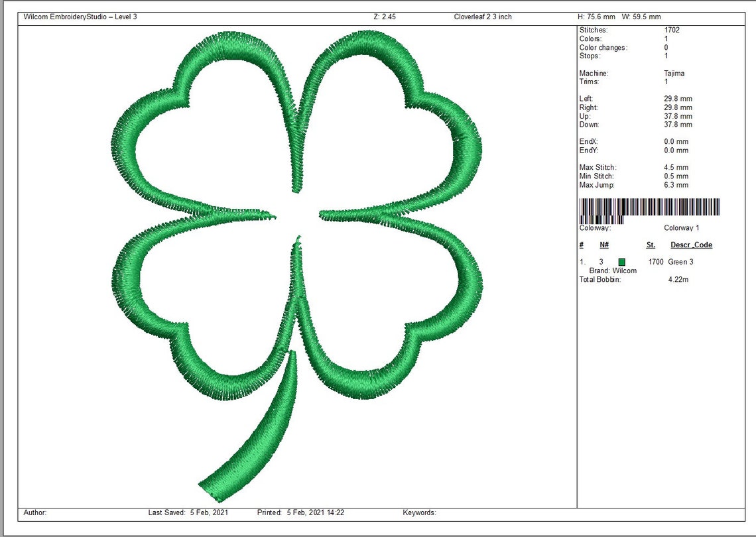
Task: Click the N# column header
Action: [602, 245]
